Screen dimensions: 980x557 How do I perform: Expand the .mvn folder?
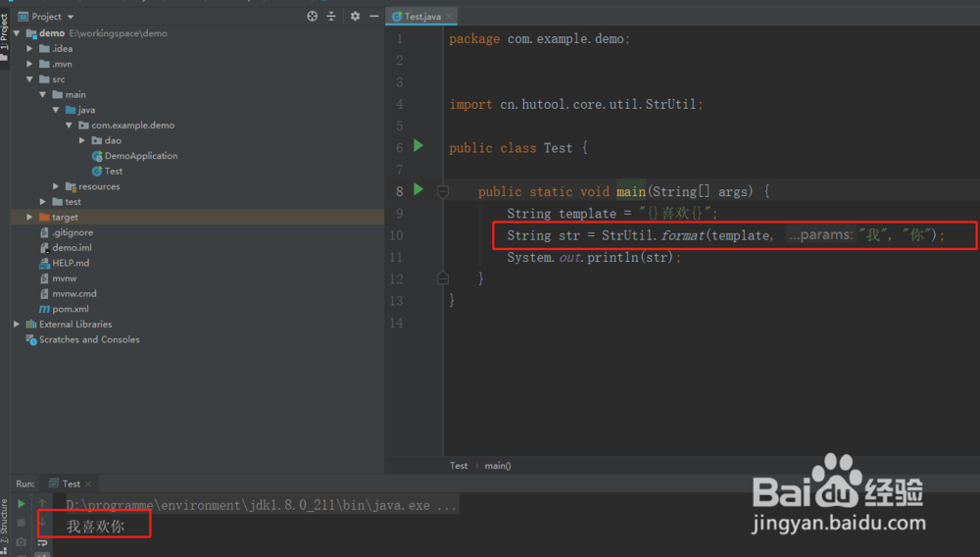click(x=29, y=64)
